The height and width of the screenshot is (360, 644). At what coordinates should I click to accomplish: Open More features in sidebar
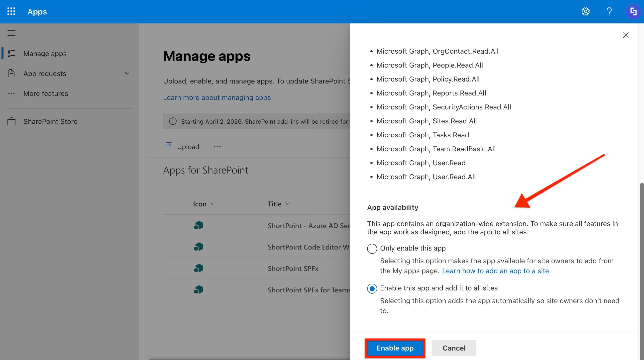(x=46, y=93)
